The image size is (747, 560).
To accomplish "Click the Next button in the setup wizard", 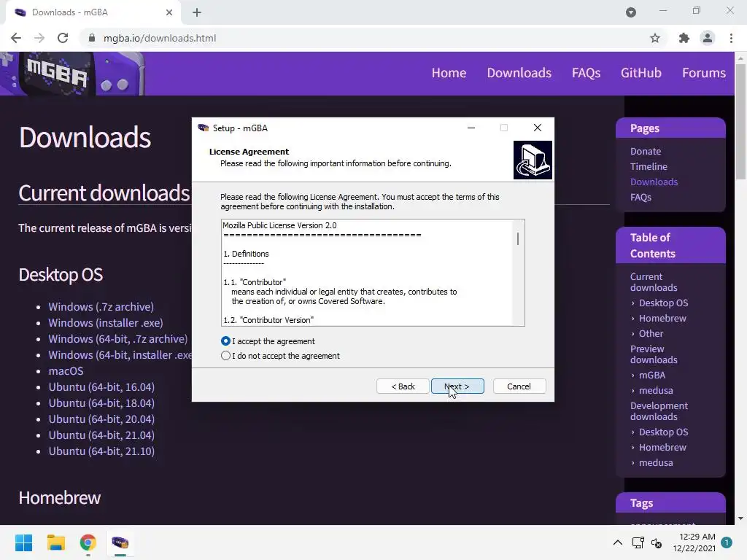I will click(457, 386).
